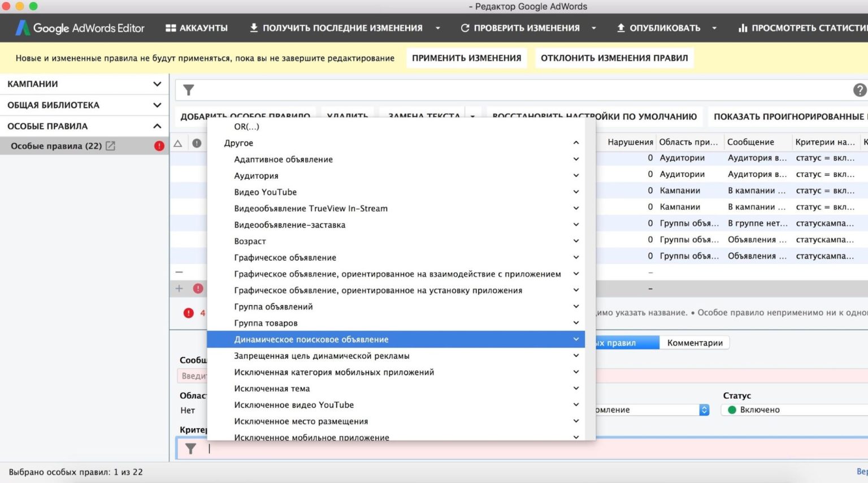Open the АККАУНТЫ menu
868x483 pixels.
point(196,27)
